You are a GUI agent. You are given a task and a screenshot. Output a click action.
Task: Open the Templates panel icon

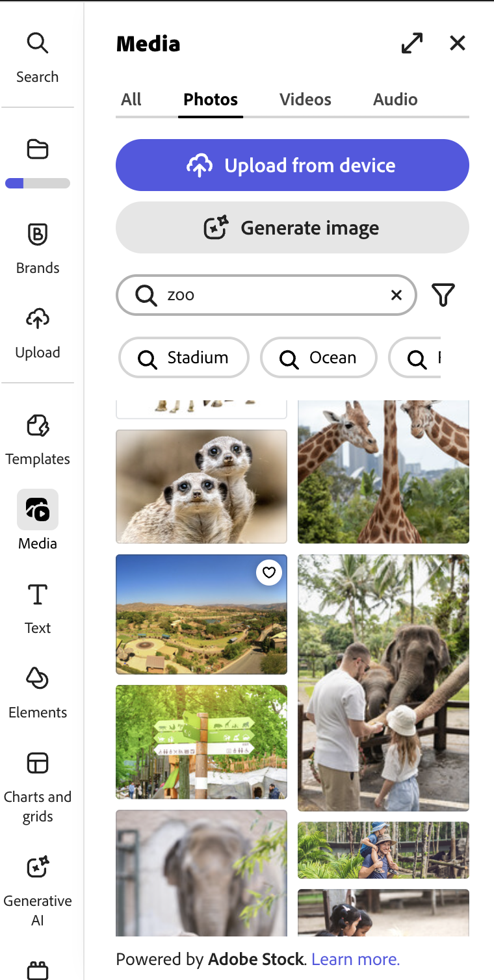[38, 439]
